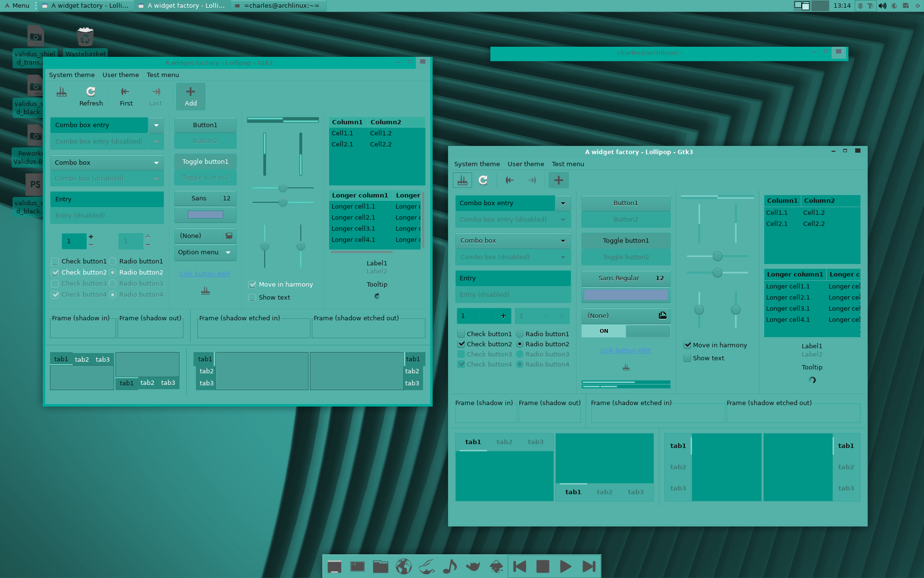Image resolution: width=924 pixels, height=578 pixels.
Task: Open Test menu in Gtk3 window
Action: (568, 164)
